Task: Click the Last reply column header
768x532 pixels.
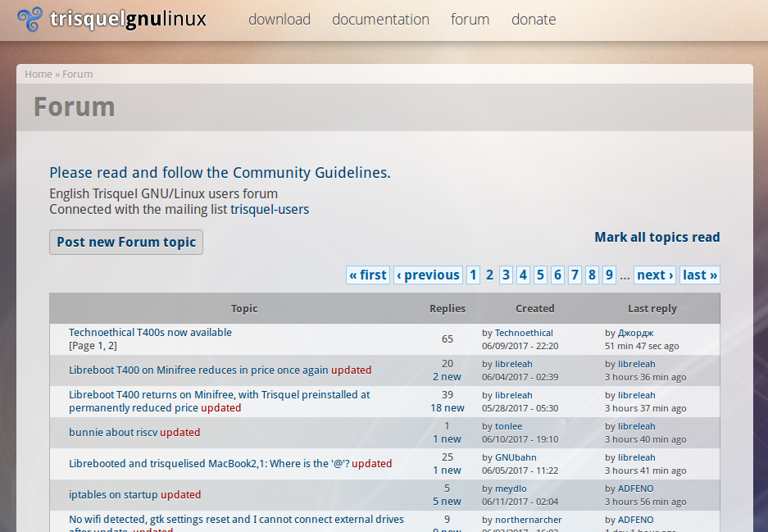Action: tap(652, 308)
